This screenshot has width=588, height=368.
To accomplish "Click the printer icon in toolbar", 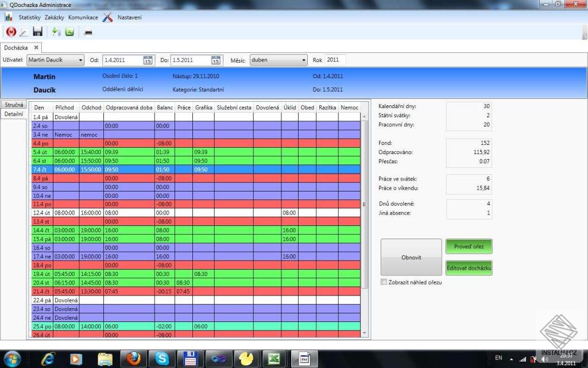I will [x=88, y=33].
